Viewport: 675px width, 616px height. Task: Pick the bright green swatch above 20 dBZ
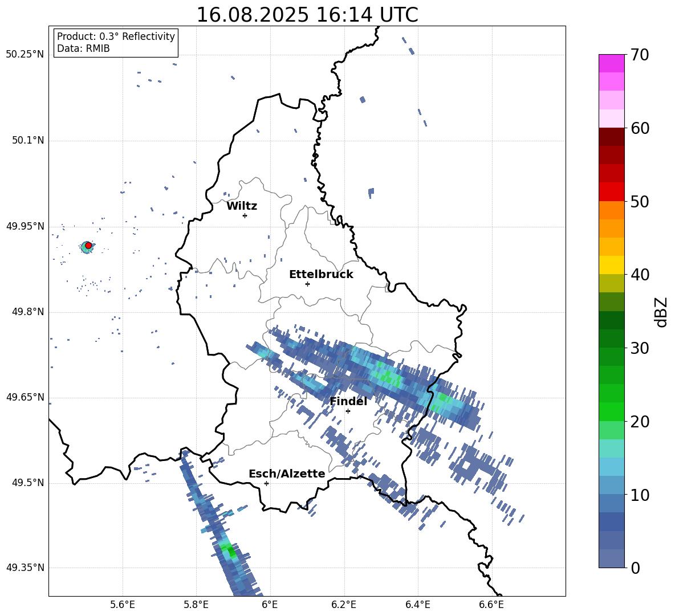point(611,411)
